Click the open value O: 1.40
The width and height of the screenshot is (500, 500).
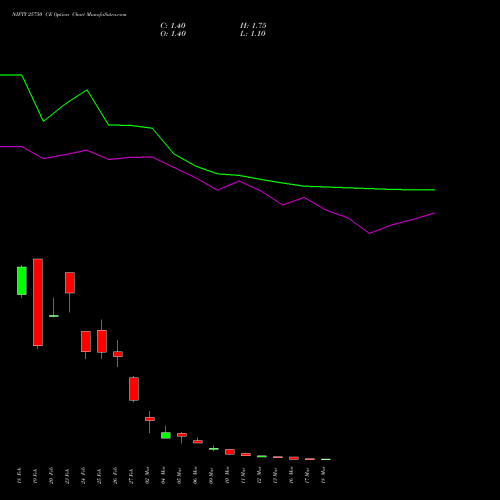tap(173, 34)
